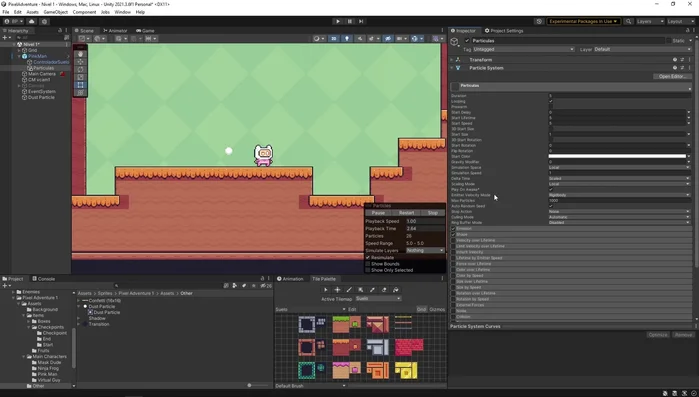This screenshot has height=397, width=699.
Task: Click the red brick tile in palette
Action: coord(409,347)
